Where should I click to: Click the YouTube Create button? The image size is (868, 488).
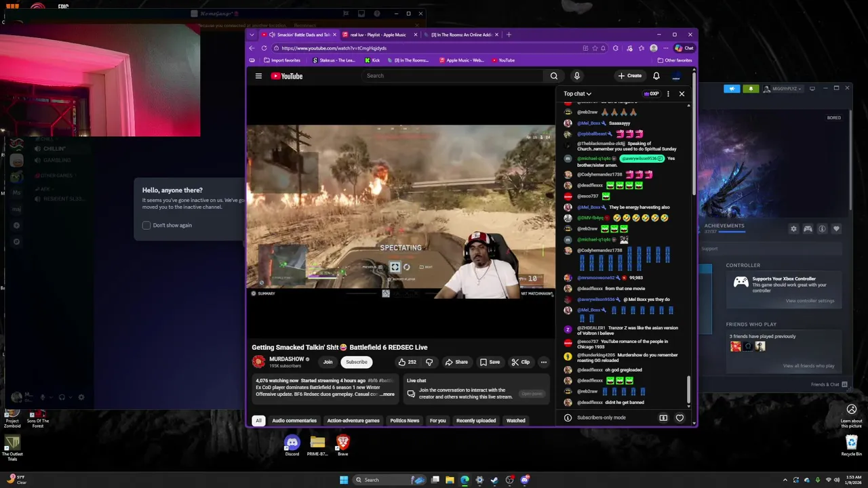630,76
